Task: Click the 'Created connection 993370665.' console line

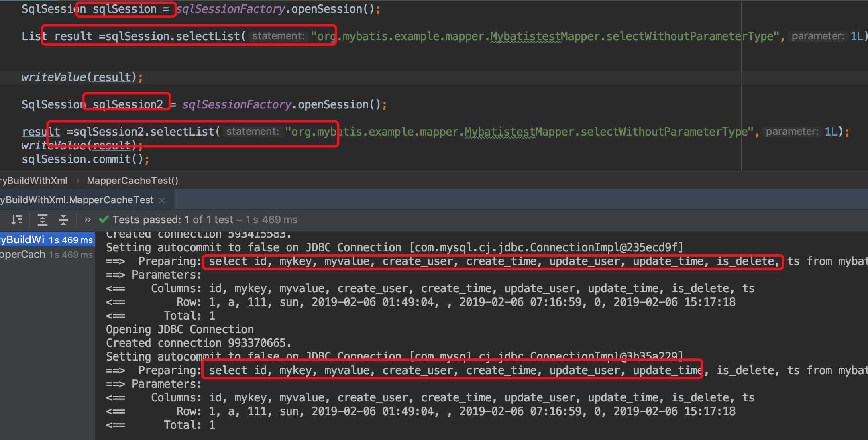Action: (199, 343)
